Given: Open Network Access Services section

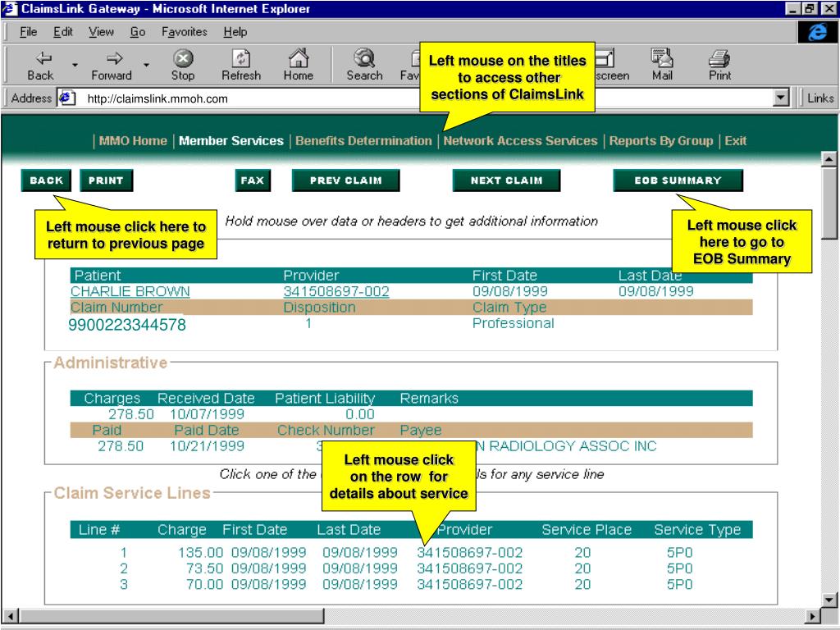Looking at the screenshot, I should pyautogui.click(x=520, y=141).
